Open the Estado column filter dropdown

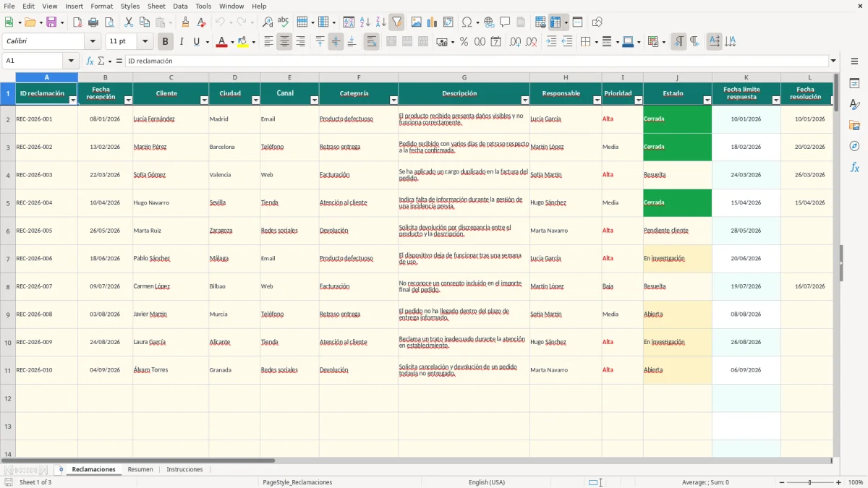click(707, 100)
